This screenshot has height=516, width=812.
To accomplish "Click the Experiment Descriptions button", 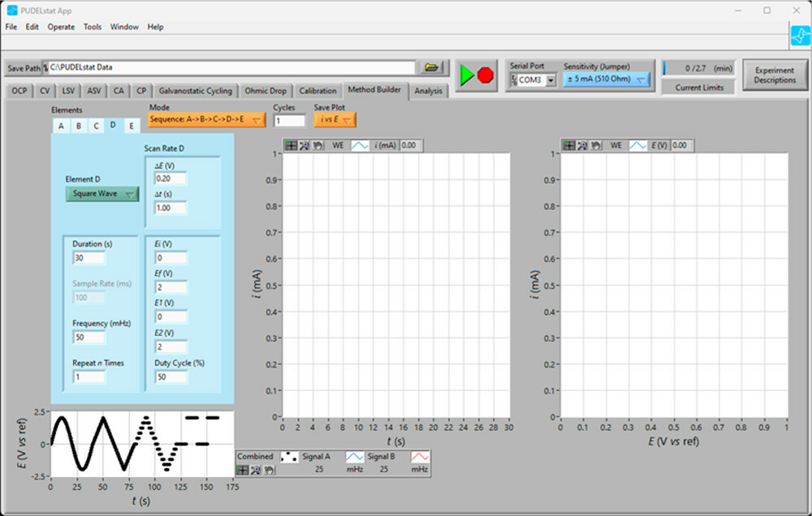I will click(x=775, y=75).
